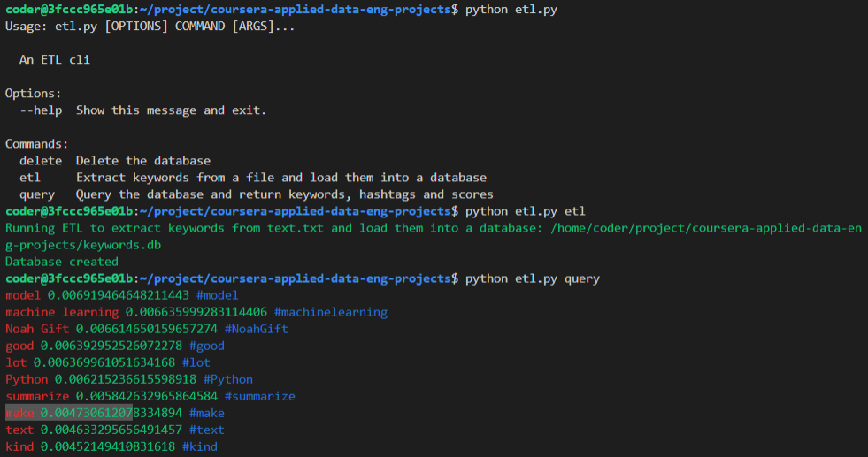Click the score 0.005842632965864584
Image resolution: width=868 pixels, height=457 pixels.
tap(147, 396)
